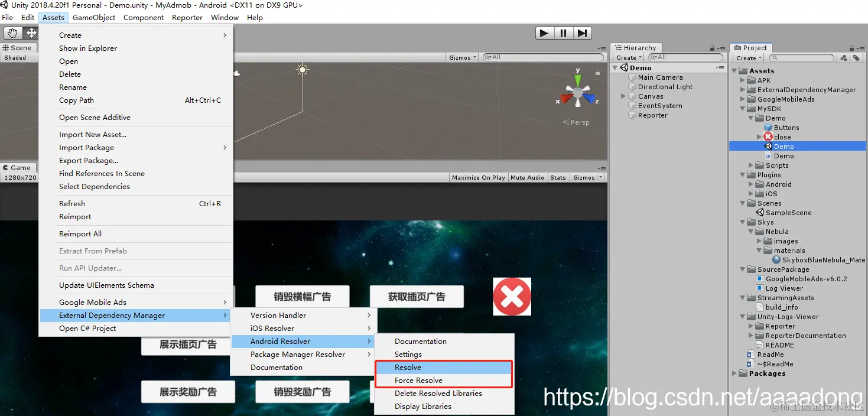Open Version Handler submenu

pyautogui.click(x=302, y=316)
